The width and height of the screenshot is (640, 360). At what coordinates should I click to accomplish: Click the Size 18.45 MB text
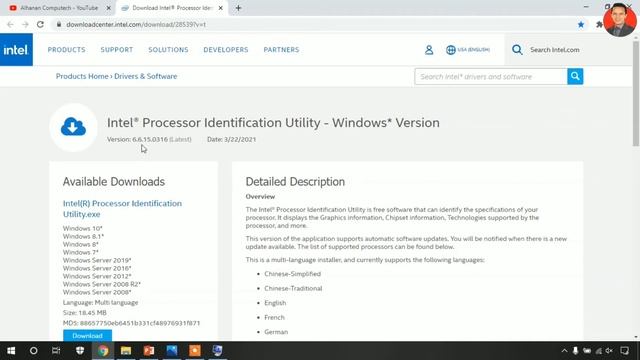click(x=84, y=313)
